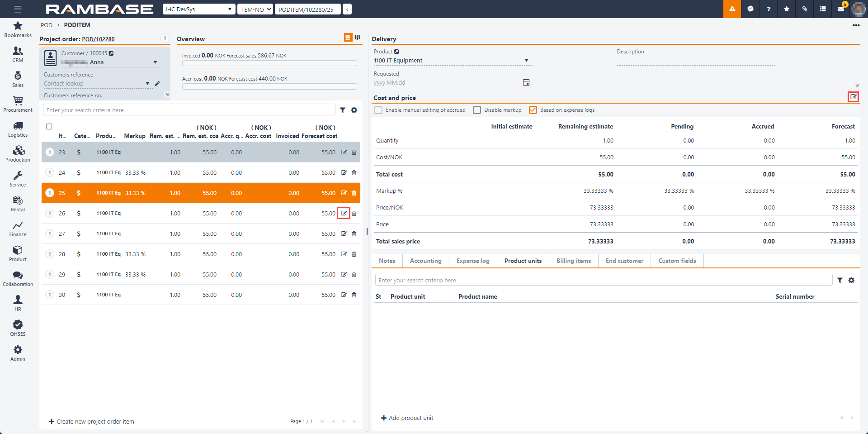Image resolution: width=868 pixels, height=434 pixels.
Task: Switch to the Billing items tab
Action: tap(573, 261)
